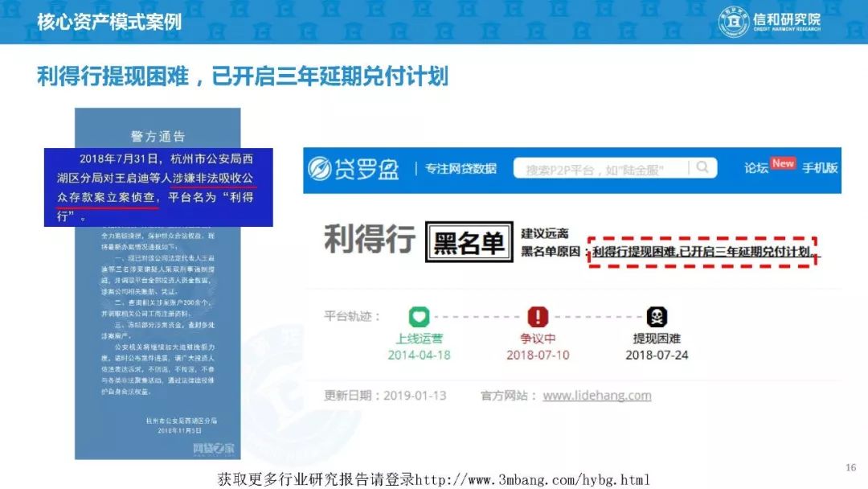Viewport: 868px width, 489px height.
Task: Click the green 上线运营 shield icon
Action: 419,317
